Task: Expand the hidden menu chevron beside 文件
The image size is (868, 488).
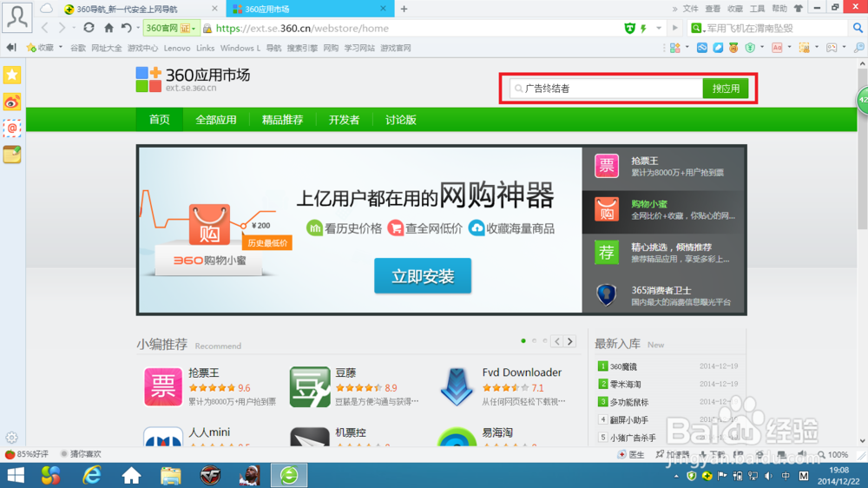Action: click(674, 9)
